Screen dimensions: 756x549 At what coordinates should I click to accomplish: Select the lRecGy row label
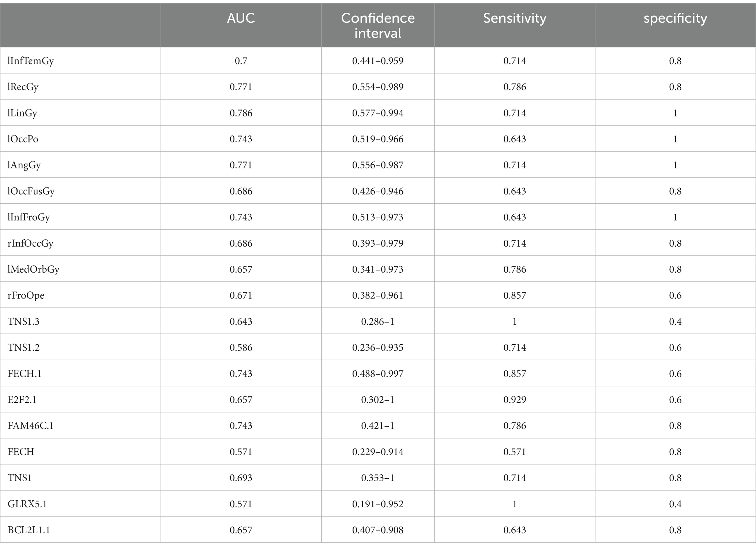click(23, 87)
